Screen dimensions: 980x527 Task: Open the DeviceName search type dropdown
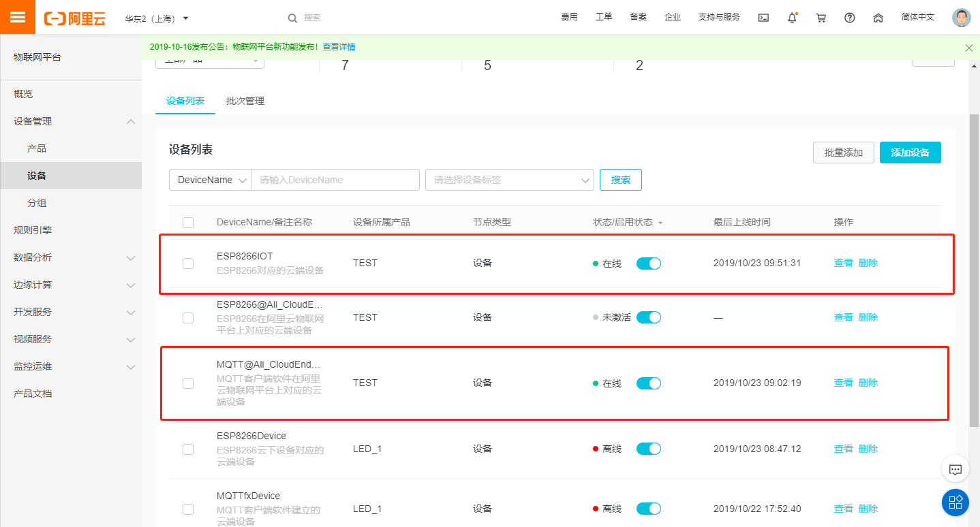click(x=211, y=180)
